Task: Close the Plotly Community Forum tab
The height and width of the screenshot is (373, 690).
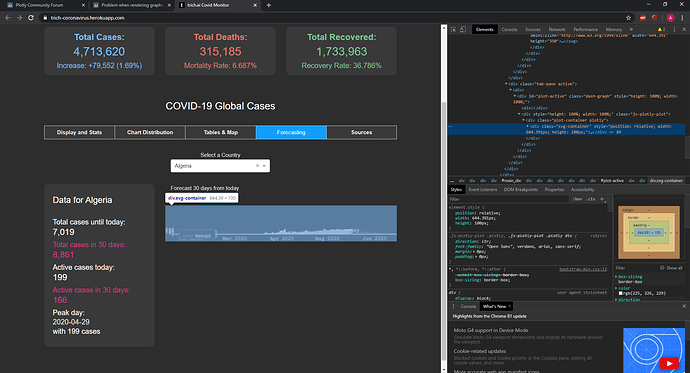Action: point(84,5)
